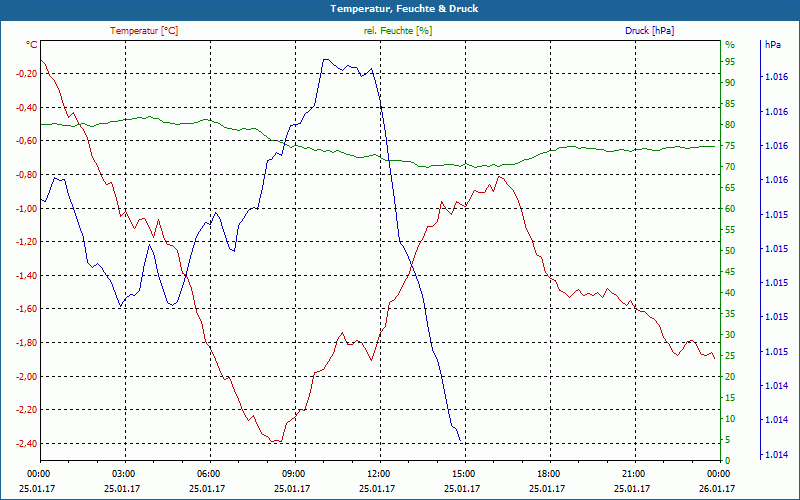Image resolution: width=800 pixels, height=500 pixels.
Task: Click the 65 humidity axis value
Action: click(730, 188)
